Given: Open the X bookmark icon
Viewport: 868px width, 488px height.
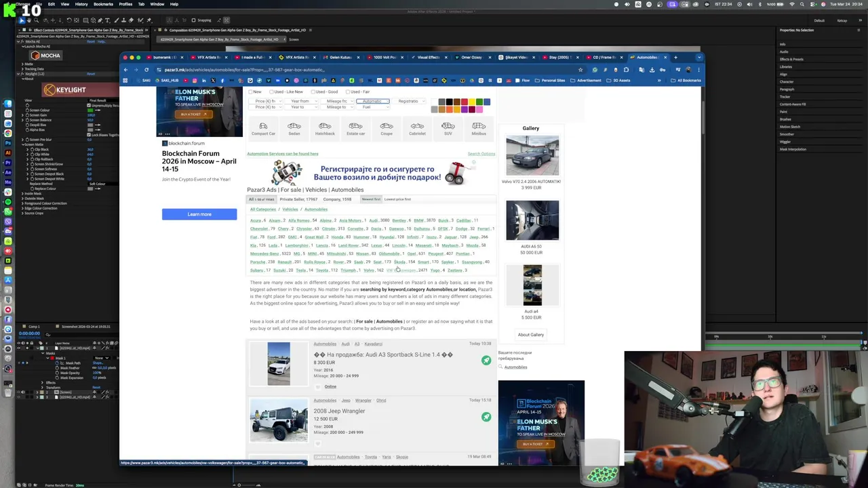Looking at the screenshot, I should pos(213,81).
